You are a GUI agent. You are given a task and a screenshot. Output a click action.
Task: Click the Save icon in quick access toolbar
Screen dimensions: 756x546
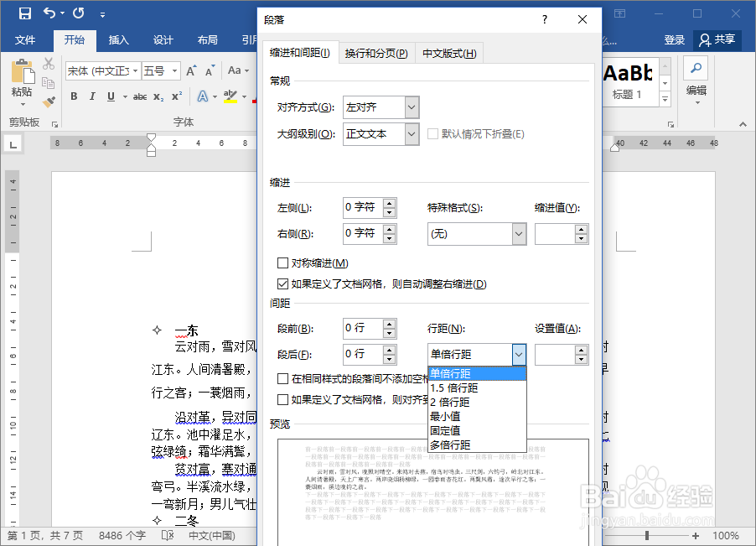click(x=24, y=13)
